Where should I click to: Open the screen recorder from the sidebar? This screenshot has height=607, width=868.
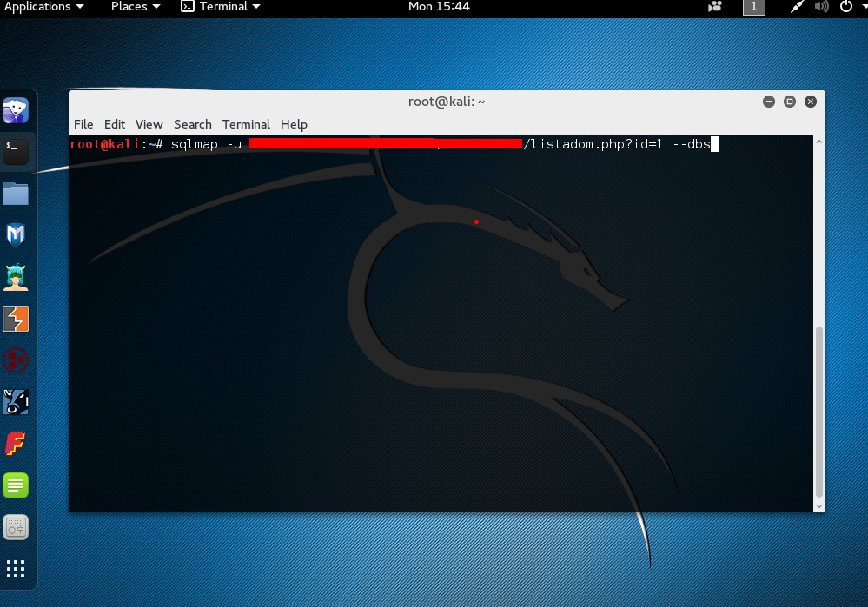17,526
